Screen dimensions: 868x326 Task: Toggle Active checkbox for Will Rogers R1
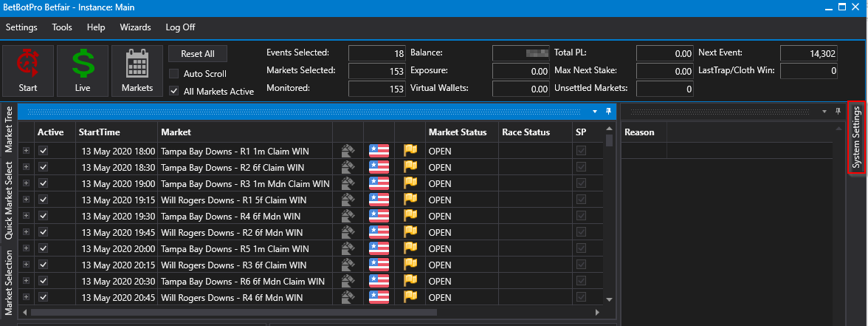pos(44,200)
